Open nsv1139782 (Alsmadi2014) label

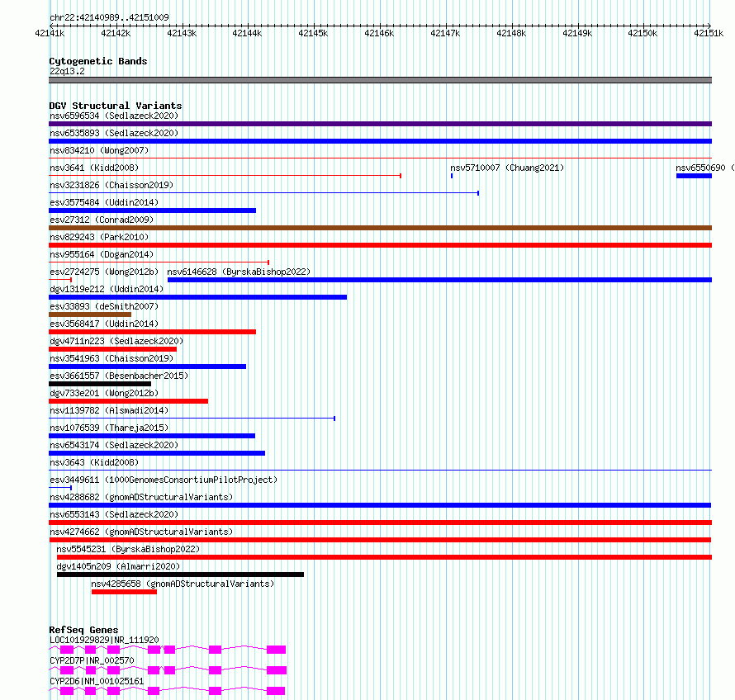tap(109, 410)
